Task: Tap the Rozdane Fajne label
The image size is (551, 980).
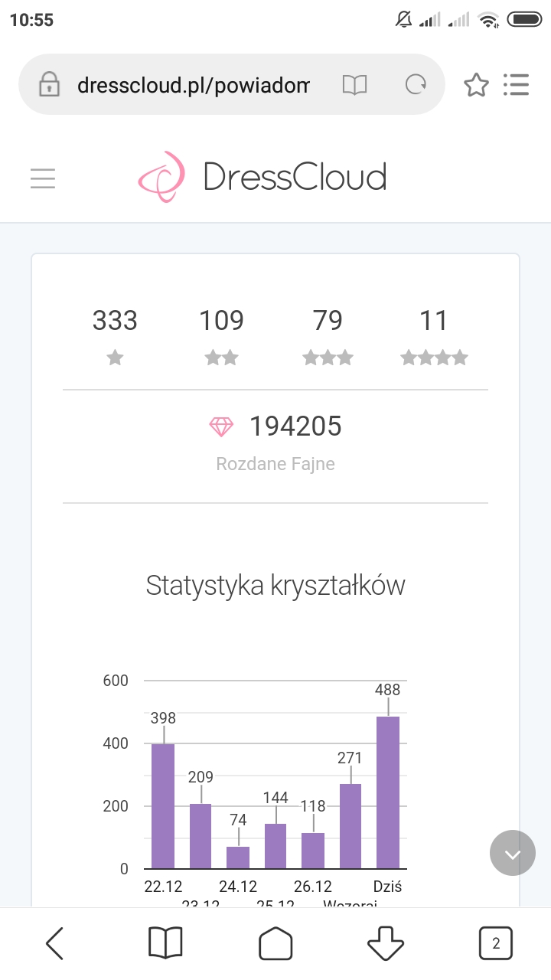Action: pyautogui.click(x=275, y=464)
